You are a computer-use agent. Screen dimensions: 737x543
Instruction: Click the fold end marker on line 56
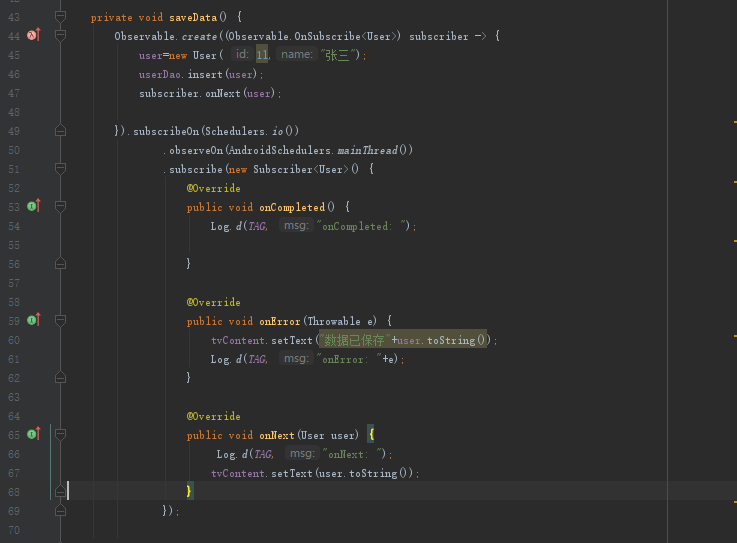pyautogui.click(x=60, y=264)
